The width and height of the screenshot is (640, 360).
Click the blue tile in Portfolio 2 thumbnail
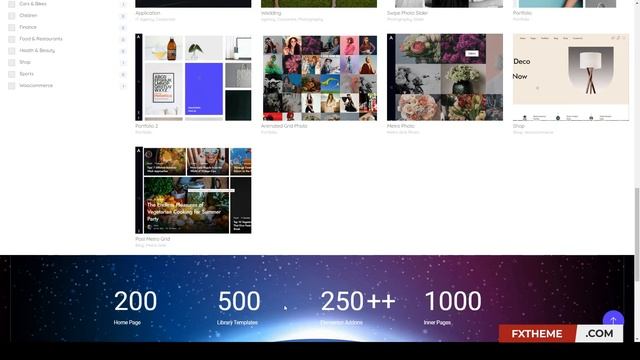click(204, 89)
